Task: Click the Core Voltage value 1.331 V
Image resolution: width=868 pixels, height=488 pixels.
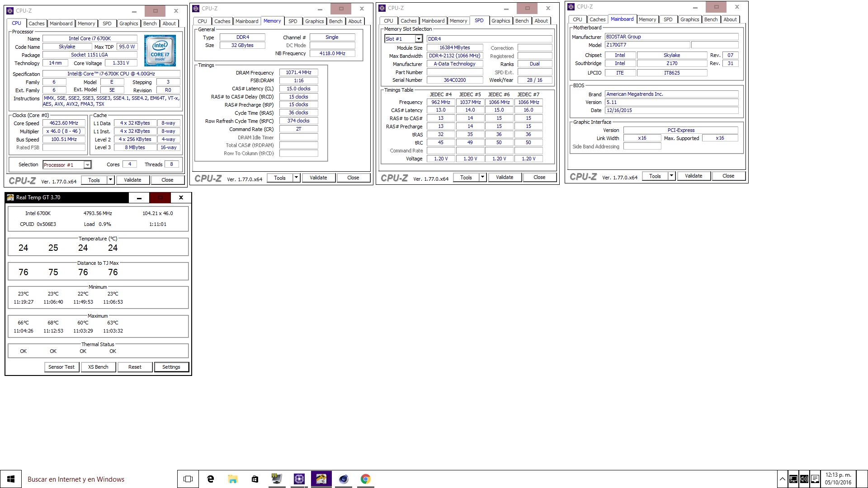Action: [x=121, y=63]
